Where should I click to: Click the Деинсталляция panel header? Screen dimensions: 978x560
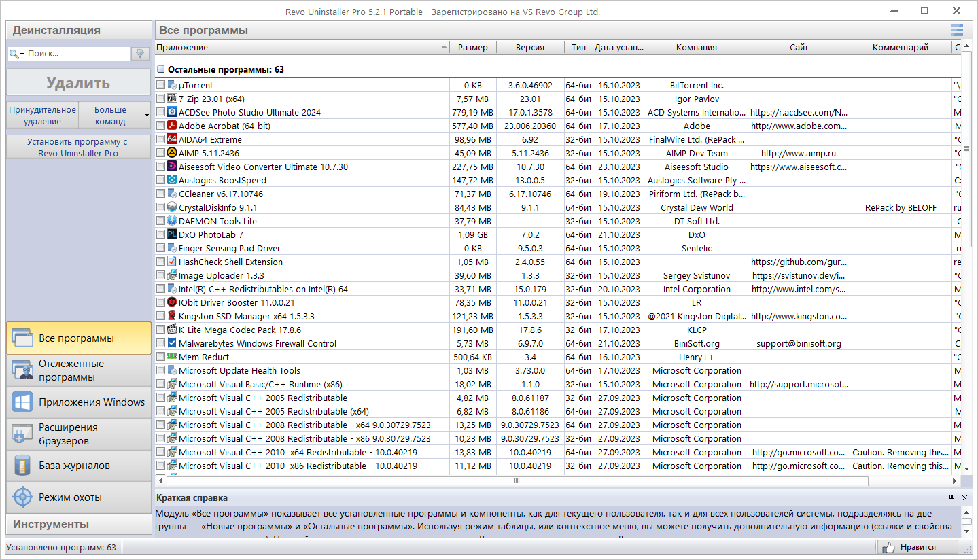(x=79, y=30)
